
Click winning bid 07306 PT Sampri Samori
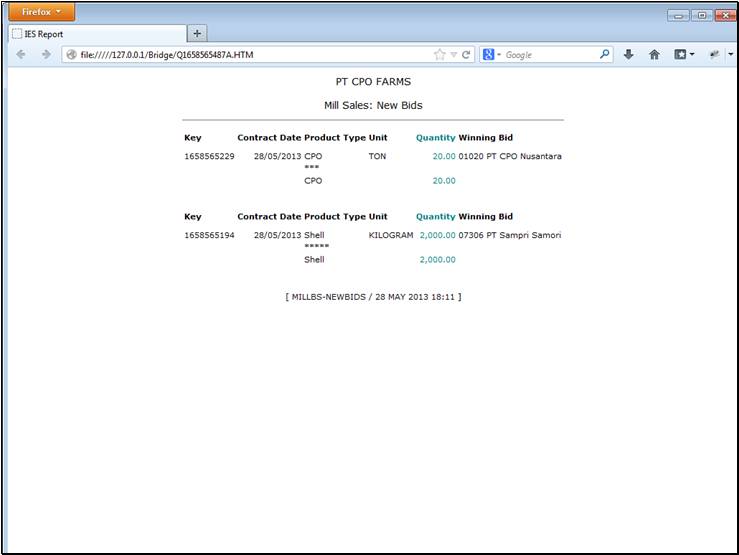click(510, 235)
